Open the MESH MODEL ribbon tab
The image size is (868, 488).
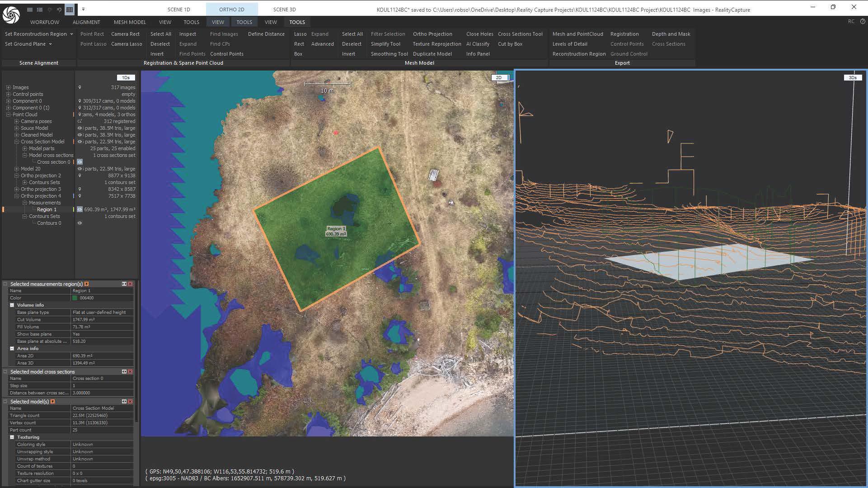[x=130, y=22]
